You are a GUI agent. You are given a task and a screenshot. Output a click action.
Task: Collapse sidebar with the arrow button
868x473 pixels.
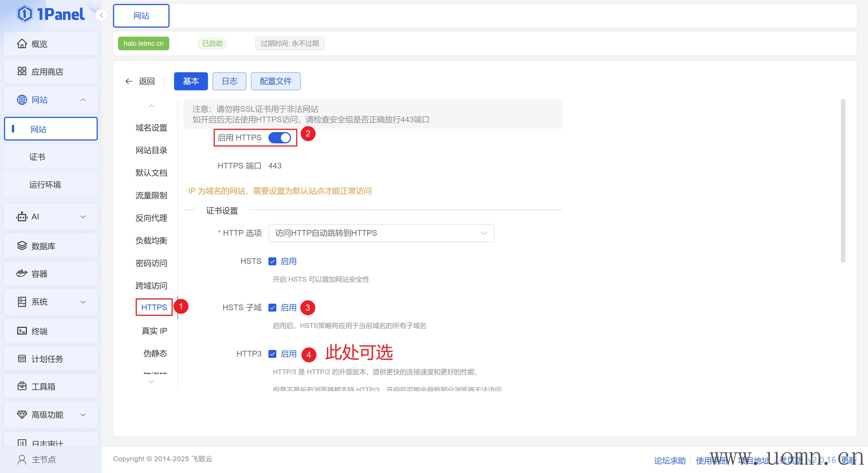point(101,16)
